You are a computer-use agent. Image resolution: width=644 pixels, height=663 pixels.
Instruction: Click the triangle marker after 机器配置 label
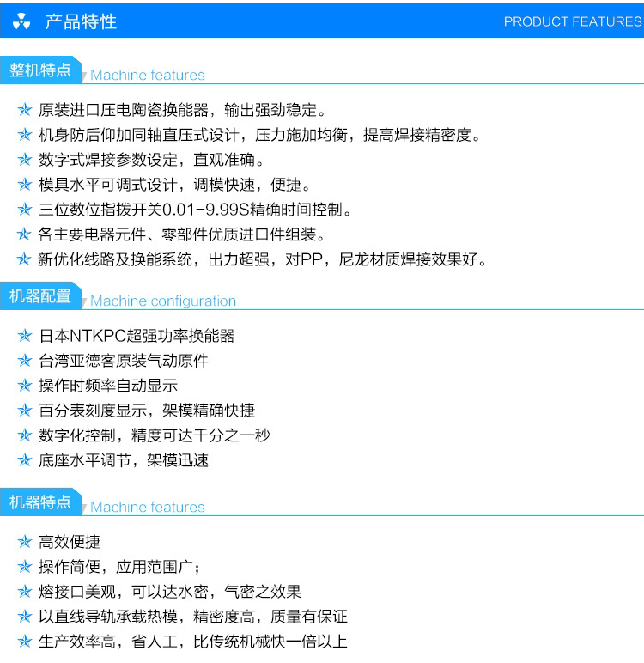coord(84,302)
